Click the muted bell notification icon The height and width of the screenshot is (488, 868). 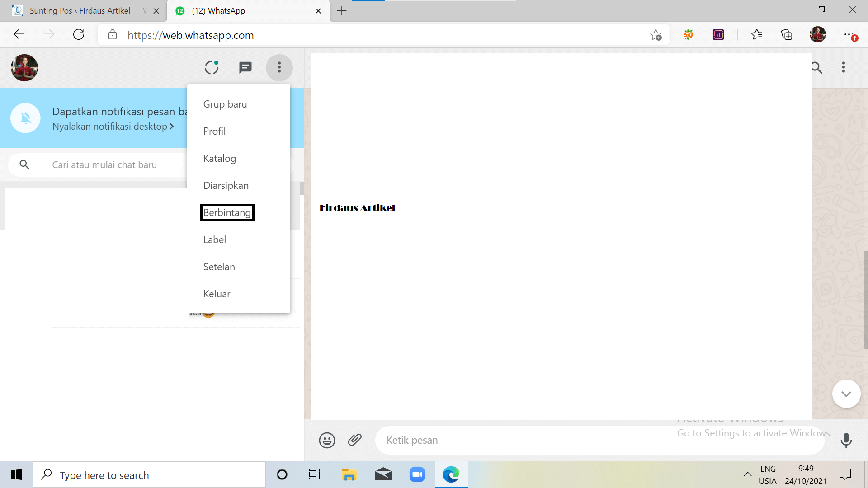point(26,118)
